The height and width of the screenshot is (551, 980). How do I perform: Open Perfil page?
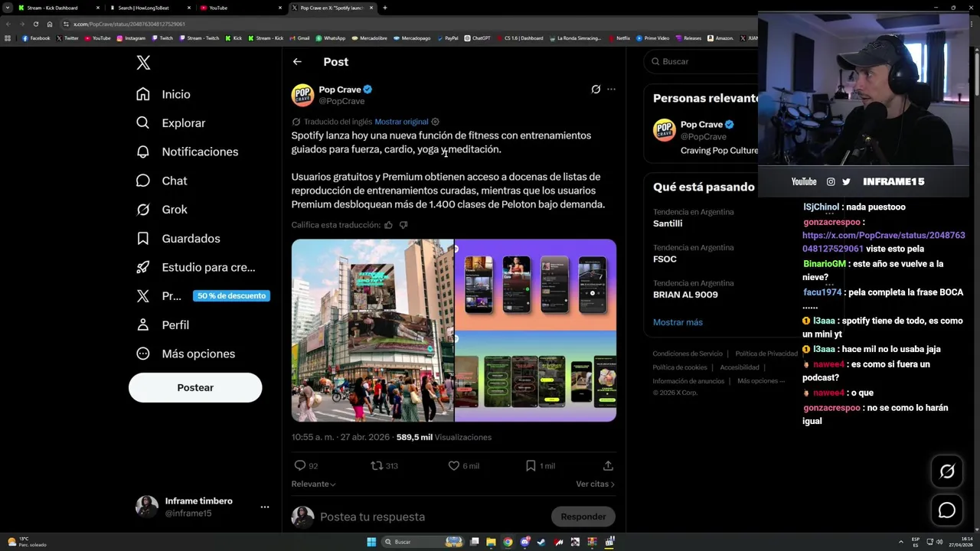pyautogui.click(x=162, y=325)
